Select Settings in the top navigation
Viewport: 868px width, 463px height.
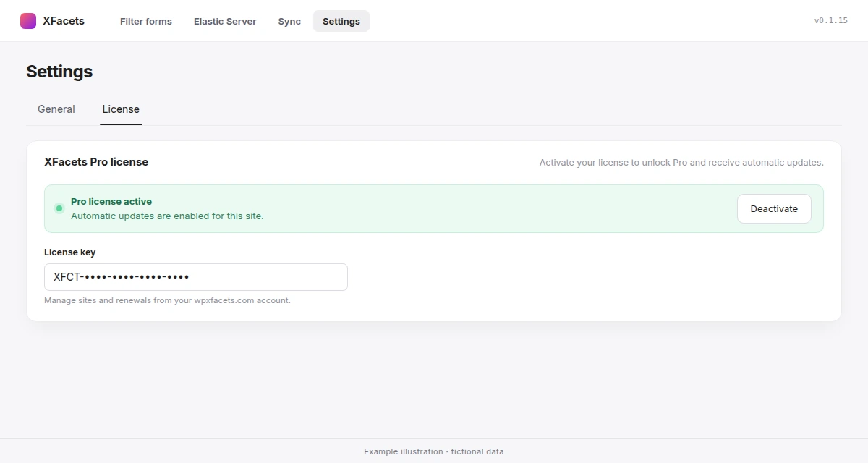[x=341, y=21]
